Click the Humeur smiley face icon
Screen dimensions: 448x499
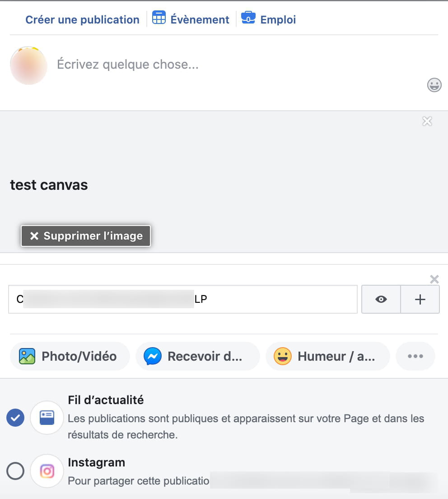pyautogui.click(x=283, y=356)
